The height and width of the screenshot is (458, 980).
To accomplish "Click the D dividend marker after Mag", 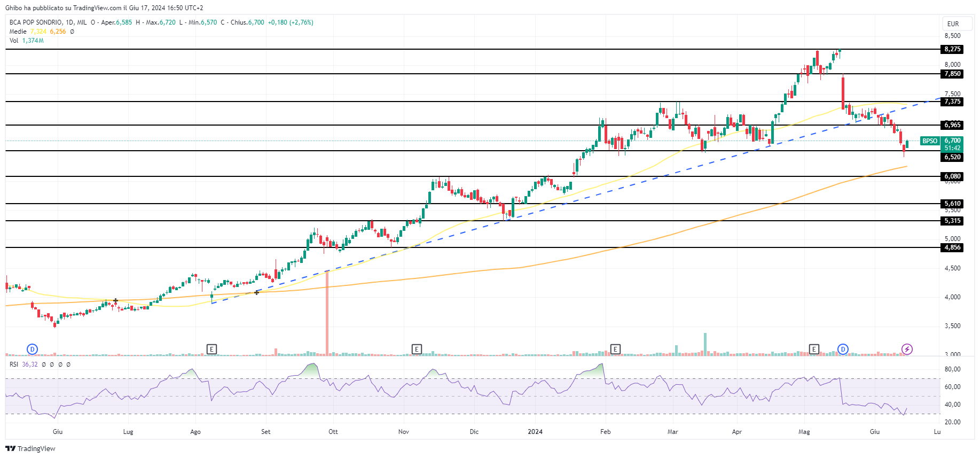I will tap(843, 349).
